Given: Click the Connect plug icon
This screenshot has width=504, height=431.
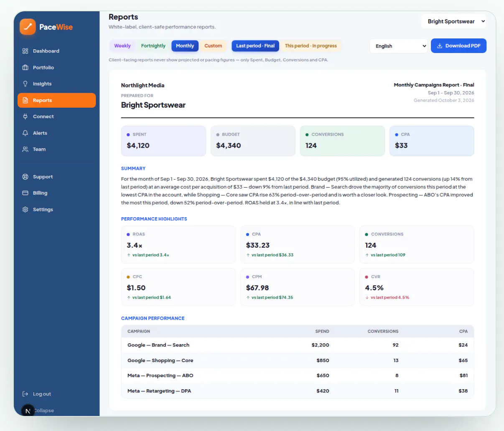Looking at the screenshot, I should pyautogui.click(x=25, y=117).
